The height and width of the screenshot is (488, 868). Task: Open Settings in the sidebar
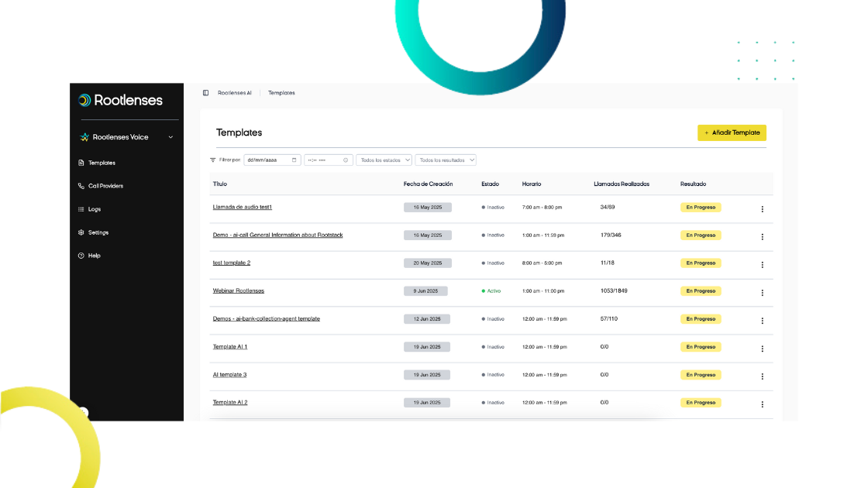tap(98, 232)
